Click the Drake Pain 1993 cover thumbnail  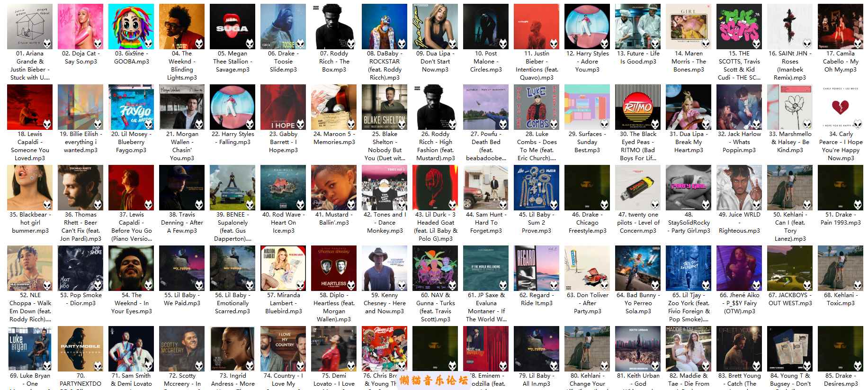pos(841,188)
